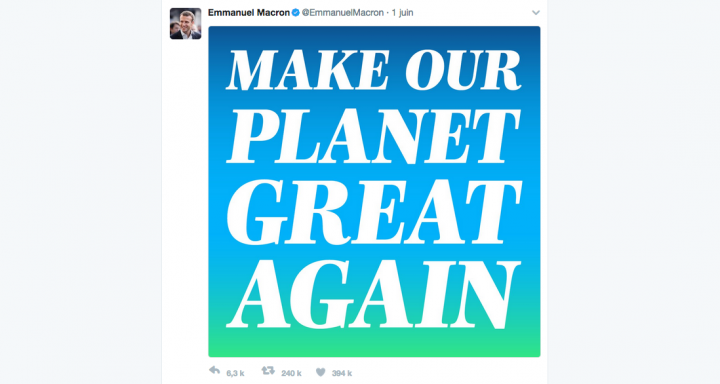Image resolution: width=720 pixels, height=384 pixels.
Task: Open the '1 juin' tweet timestamp
Action: [x=402, y=13]
